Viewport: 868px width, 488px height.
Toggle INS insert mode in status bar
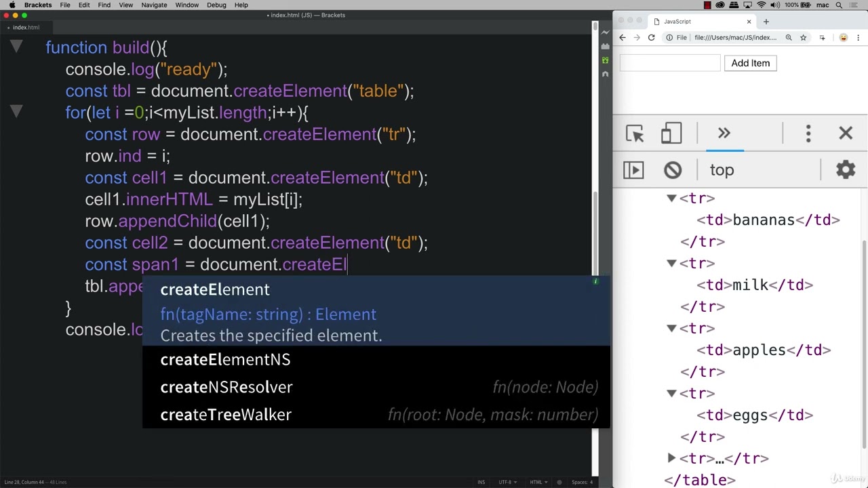click(481, 482)
